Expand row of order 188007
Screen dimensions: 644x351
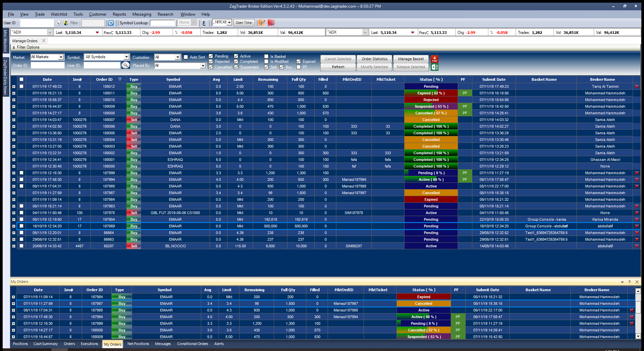(x=14, y=120)
